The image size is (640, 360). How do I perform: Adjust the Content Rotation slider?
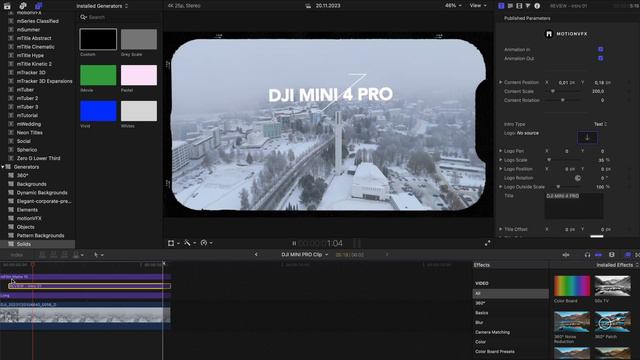click(563, 100)
